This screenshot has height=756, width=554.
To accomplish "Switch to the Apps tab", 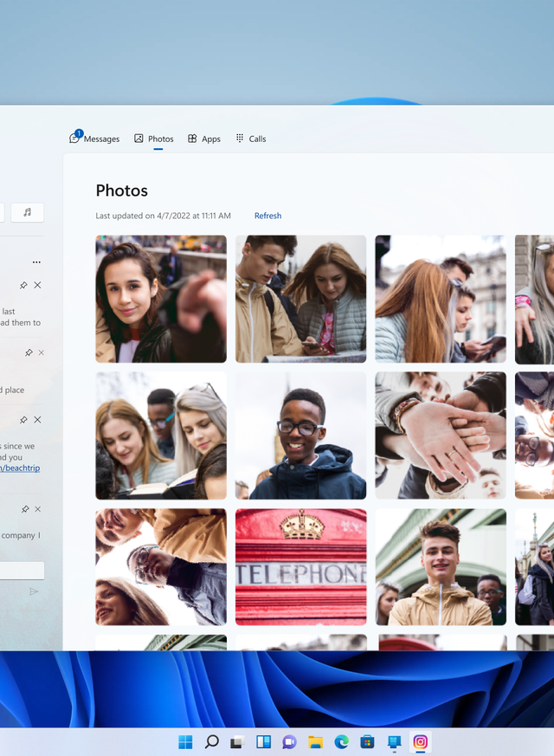I will [204, 139].
